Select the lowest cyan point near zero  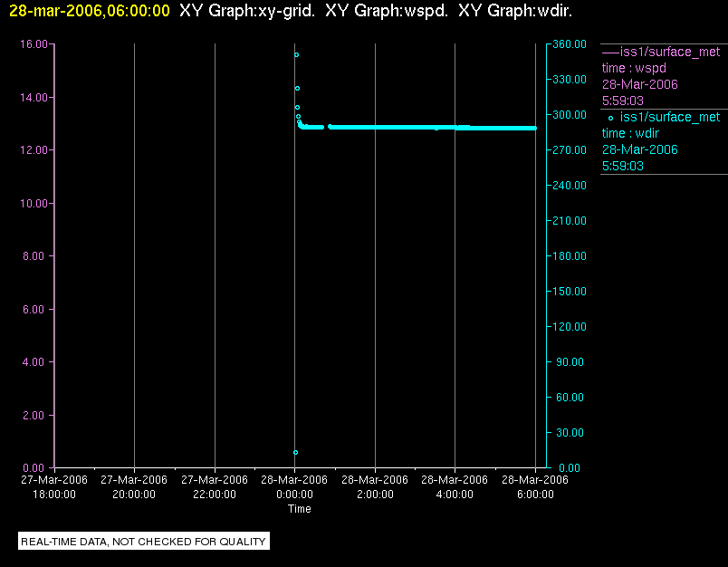[295, 452]
